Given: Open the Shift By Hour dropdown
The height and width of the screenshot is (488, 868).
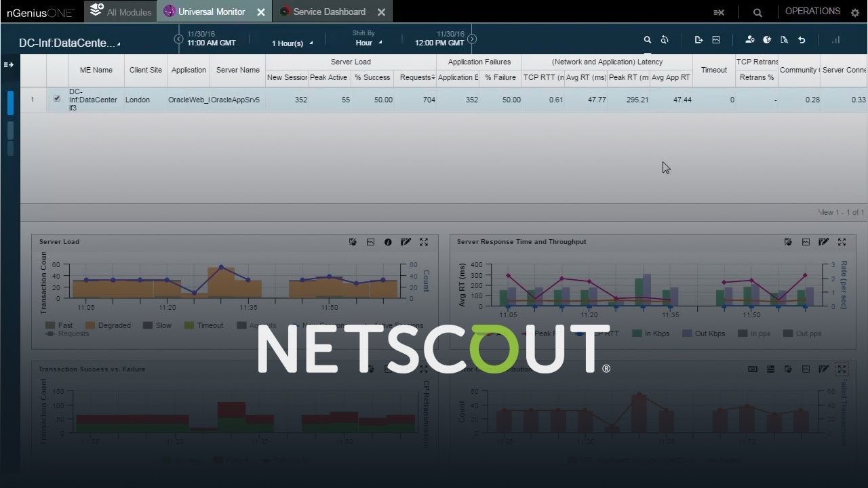Looking at the screenshot, I should [369, 43].
